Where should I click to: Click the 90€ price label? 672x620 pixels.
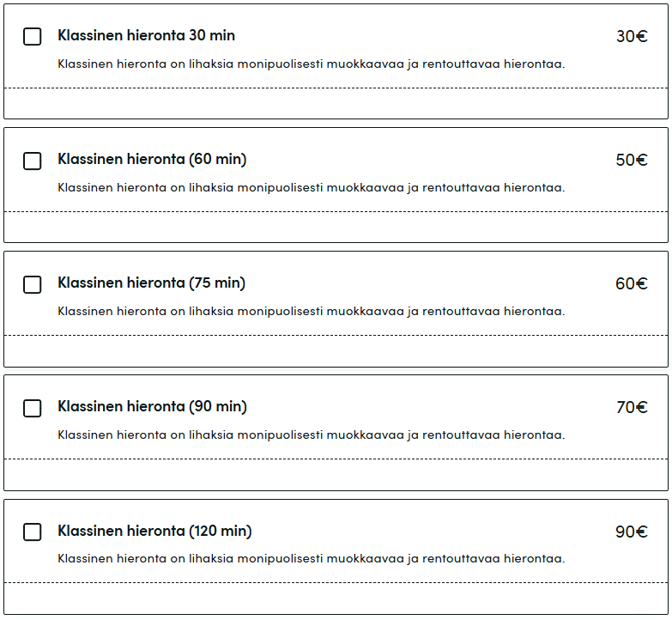(x=632, y=532)
